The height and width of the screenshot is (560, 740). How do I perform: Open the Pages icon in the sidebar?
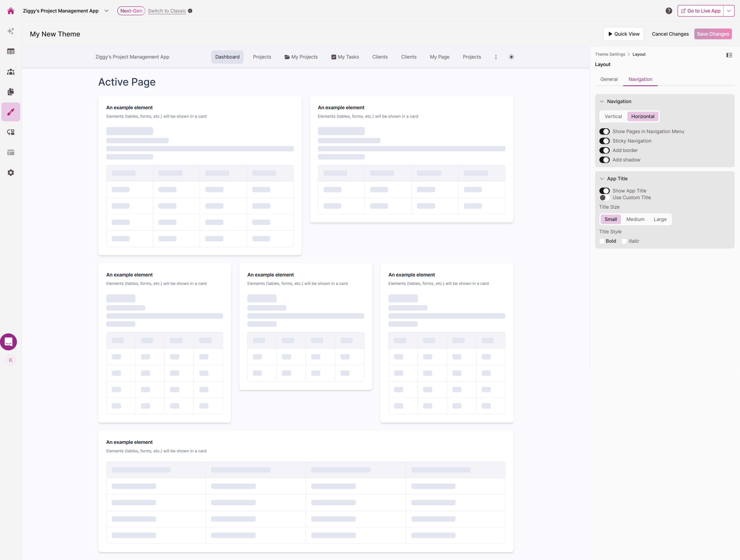(x=11, y=92)
